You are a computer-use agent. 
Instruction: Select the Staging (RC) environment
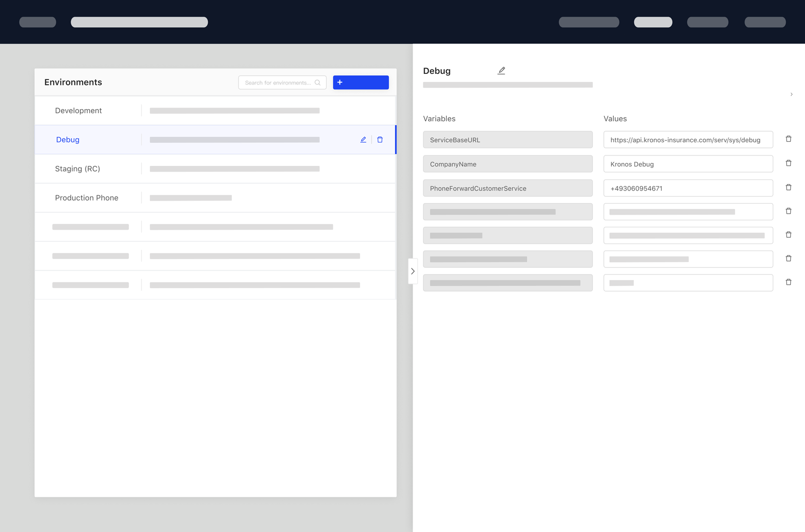pyautogui.click(x=215, y=169)
